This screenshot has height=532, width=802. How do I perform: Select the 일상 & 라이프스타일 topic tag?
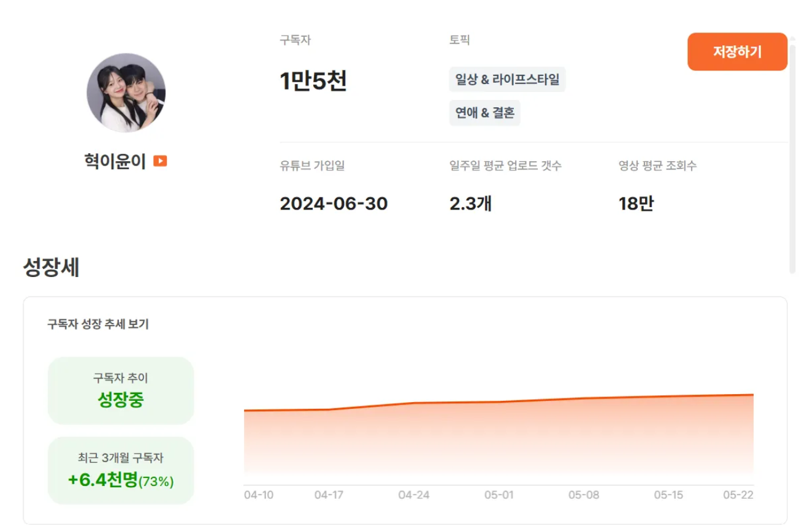(x=507, y=80)
